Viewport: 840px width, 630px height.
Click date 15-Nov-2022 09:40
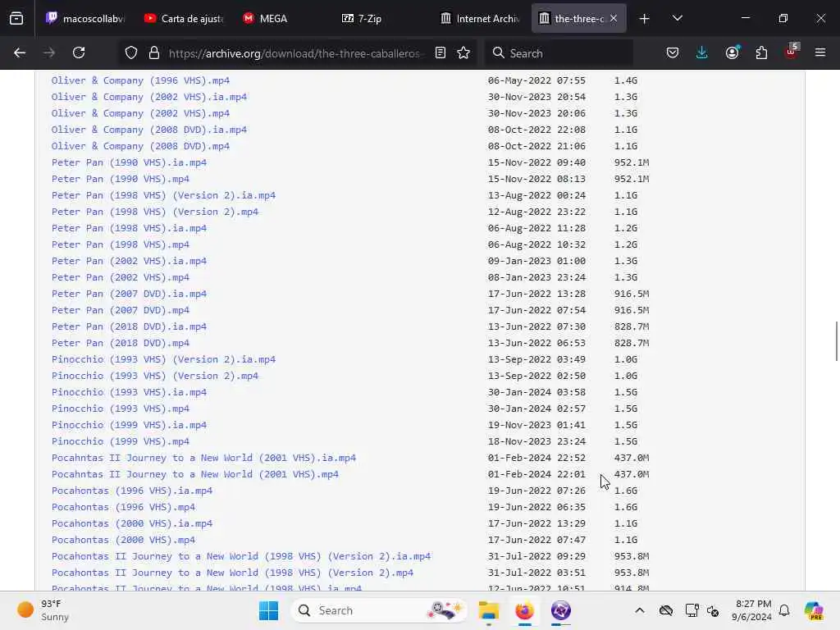pyautogui.click(x=536, y=162)
